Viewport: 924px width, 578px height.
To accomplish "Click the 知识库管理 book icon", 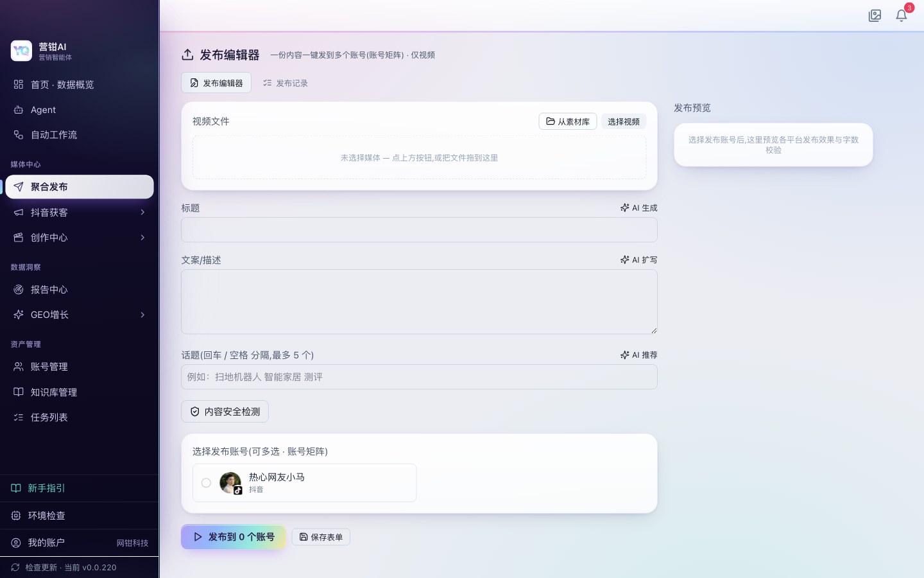I will click(x=19, y=392).
